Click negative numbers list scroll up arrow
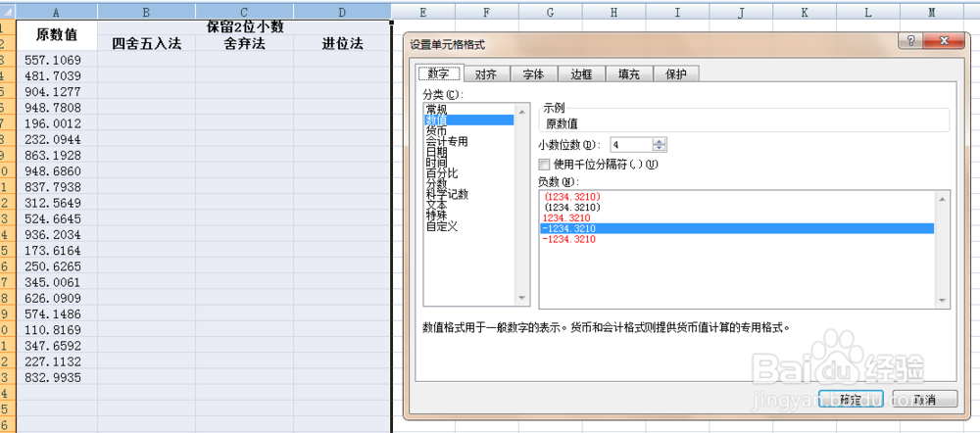Screen dimensions: 980x433 point(942,198)
